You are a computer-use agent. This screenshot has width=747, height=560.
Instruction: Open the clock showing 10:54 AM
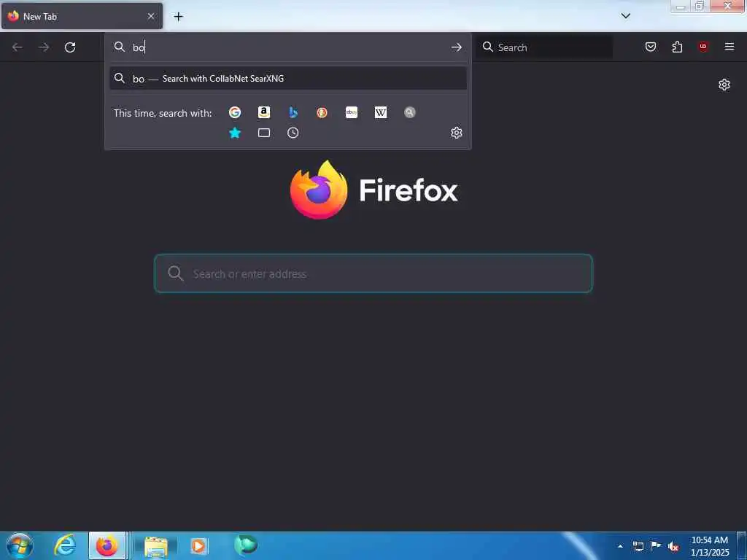[x=710, y=546]
